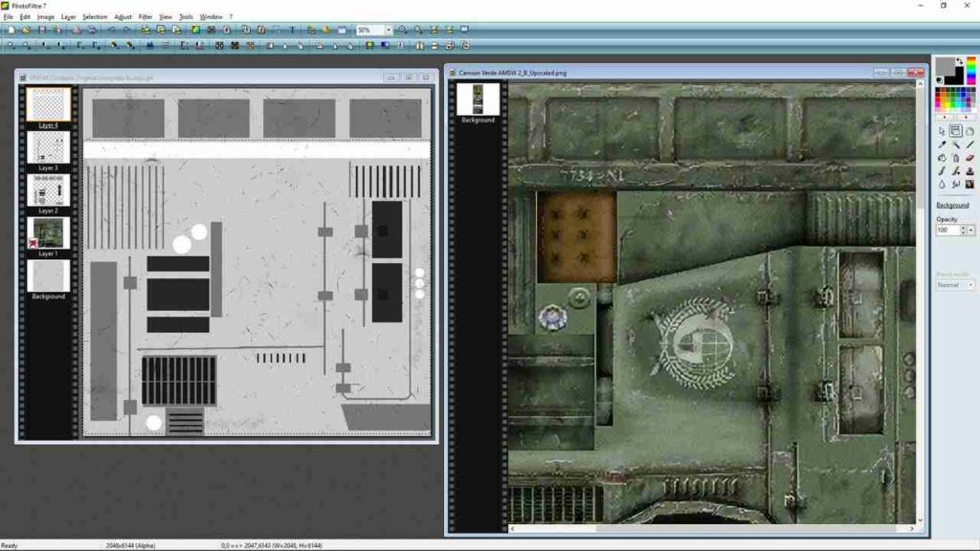Click the Background label in tool panel
Viewport: 980px width, 551px height.
[x=952, y=206]
